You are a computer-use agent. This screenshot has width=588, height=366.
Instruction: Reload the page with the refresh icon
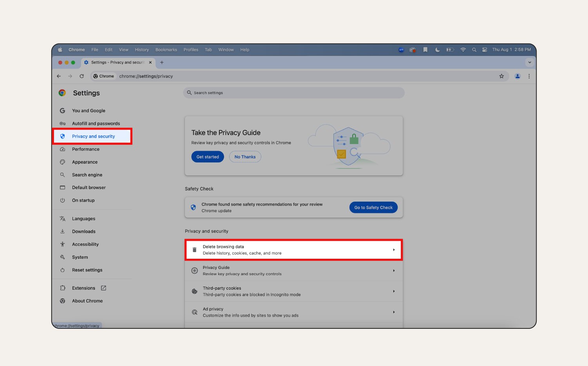(x=81, y=76)
